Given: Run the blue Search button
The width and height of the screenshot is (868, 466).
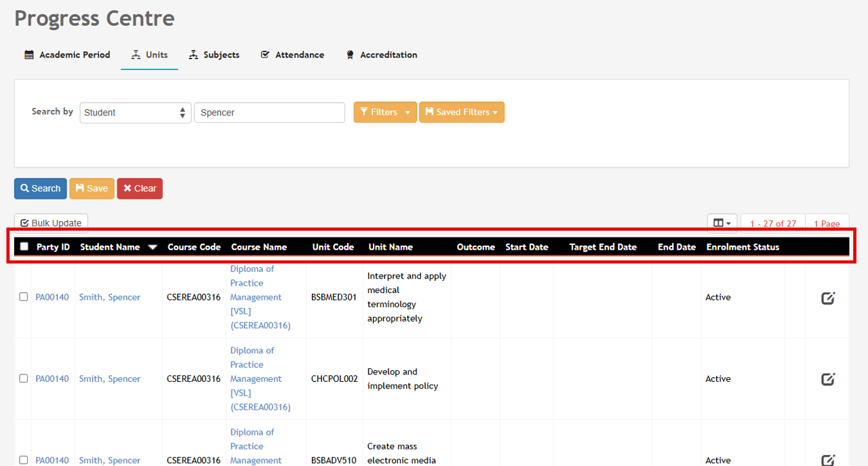Looking at the screenshot, I should click(x=41, y=189).
